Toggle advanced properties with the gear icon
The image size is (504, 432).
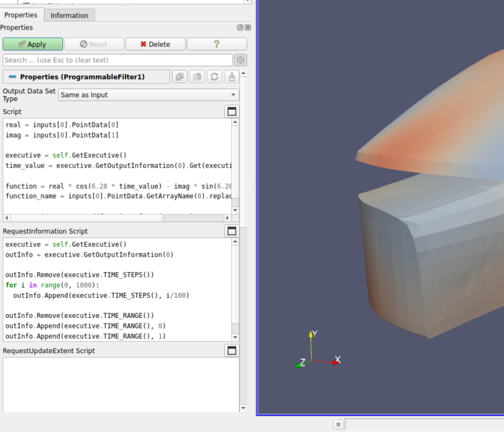point(240,59)
